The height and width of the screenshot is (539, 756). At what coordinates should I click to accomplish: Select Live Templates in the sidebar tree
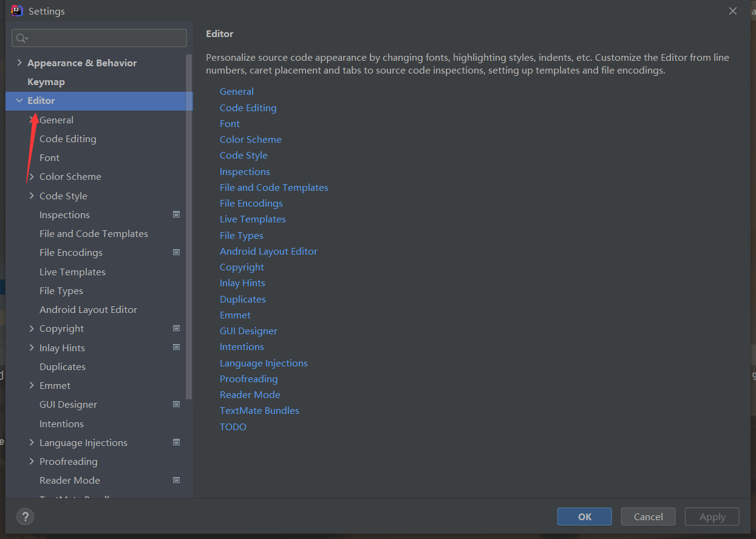tap(72, 272)
